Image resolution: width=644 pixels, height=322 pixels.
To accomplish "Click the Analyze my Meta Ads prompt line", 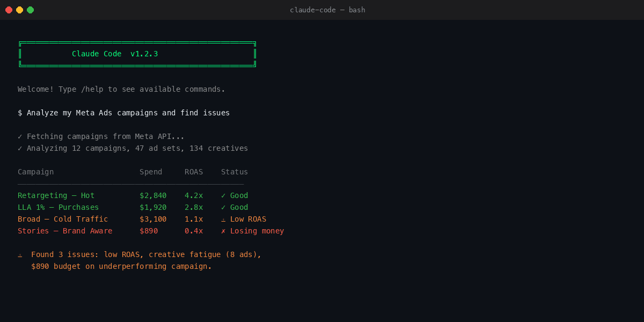I will (x=128, y=113).
